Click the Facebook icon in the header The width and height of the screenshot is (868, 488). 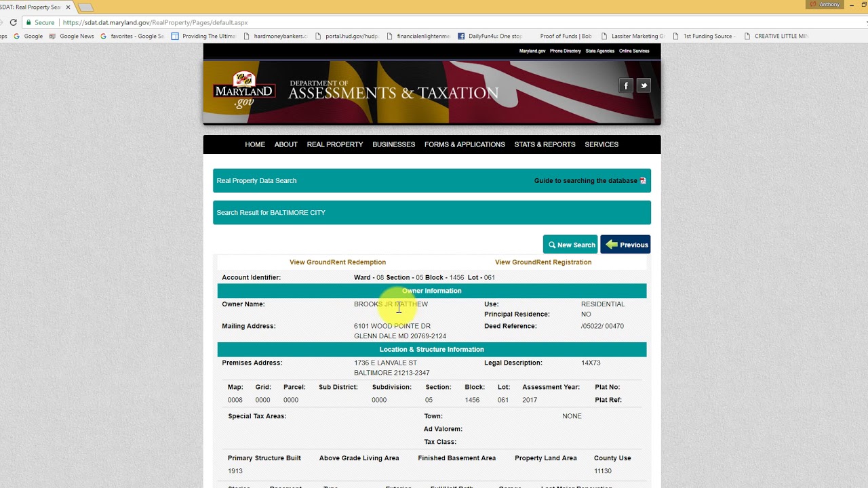click(626, 85)
